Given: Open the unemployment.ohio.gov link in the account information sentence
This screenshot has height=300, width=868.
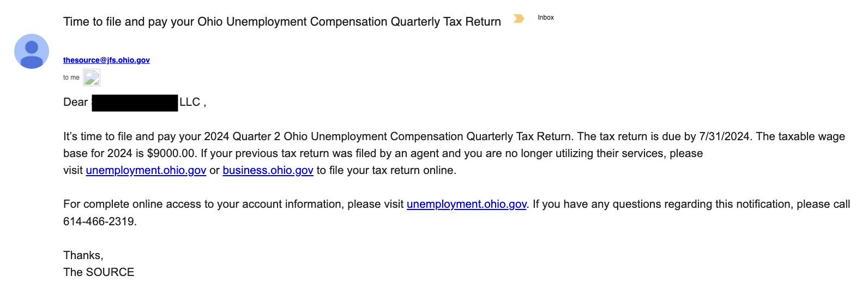Looking at the screenshot, I should pyautogui.click(x=466, y=204).
